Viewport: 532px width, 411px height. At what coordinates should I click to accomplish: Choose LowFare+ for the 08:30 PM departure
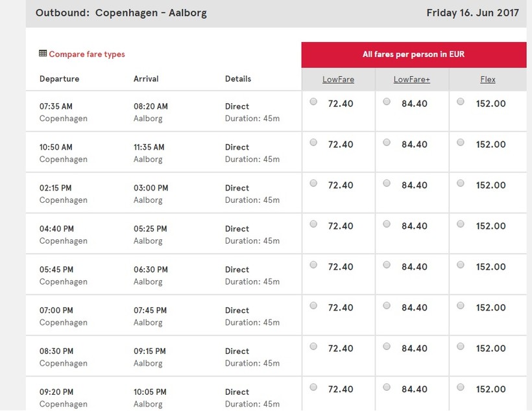(x=387, y=347)
